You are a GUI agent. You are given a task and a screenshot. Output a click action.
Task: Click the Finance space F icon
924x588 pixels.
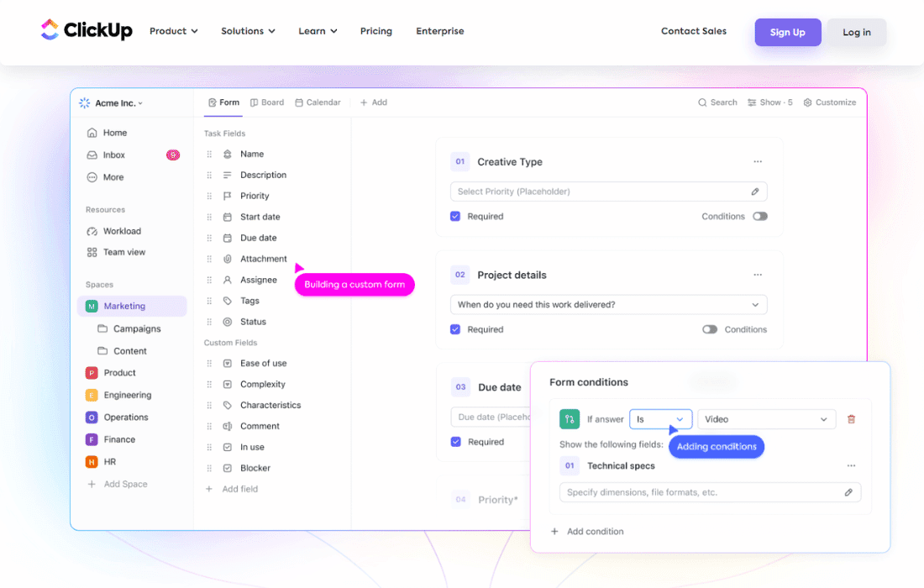coord(92,439)
